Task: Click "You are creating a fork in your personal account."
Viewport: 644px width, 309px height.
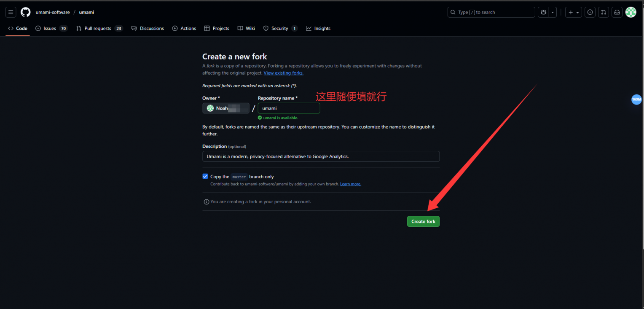Action: [x=260, y=202]
